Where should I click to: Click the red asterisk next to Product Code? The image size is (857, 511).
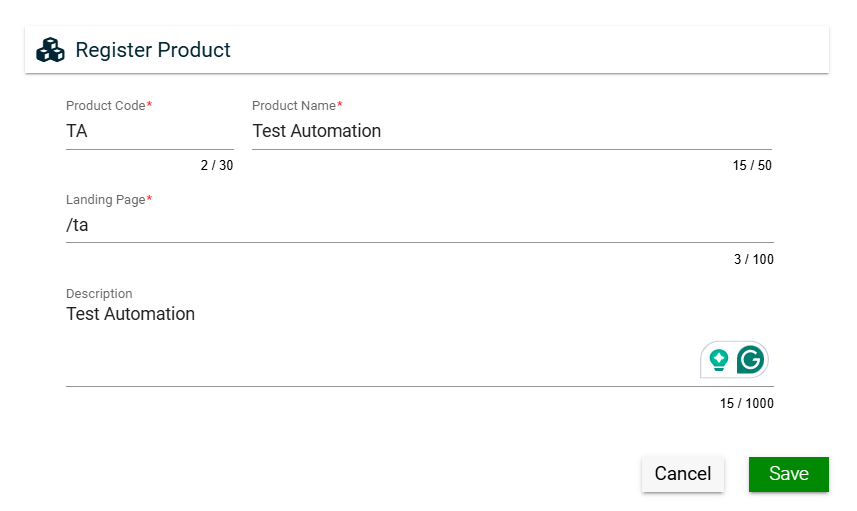tap(149, 105)
